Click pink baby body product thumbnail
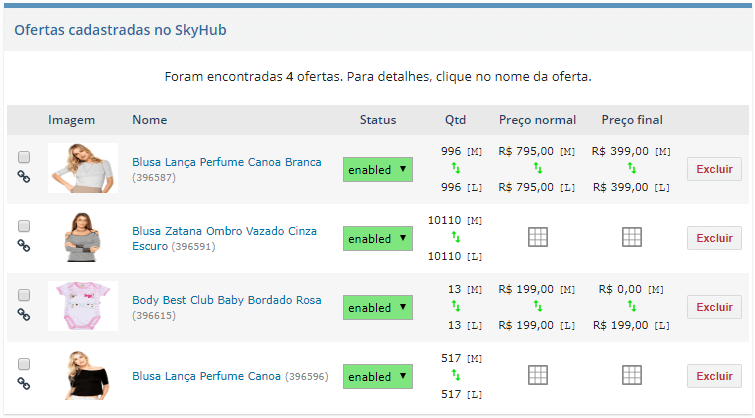Viewport: 755px width, 418px height. [x=83, y=306]
